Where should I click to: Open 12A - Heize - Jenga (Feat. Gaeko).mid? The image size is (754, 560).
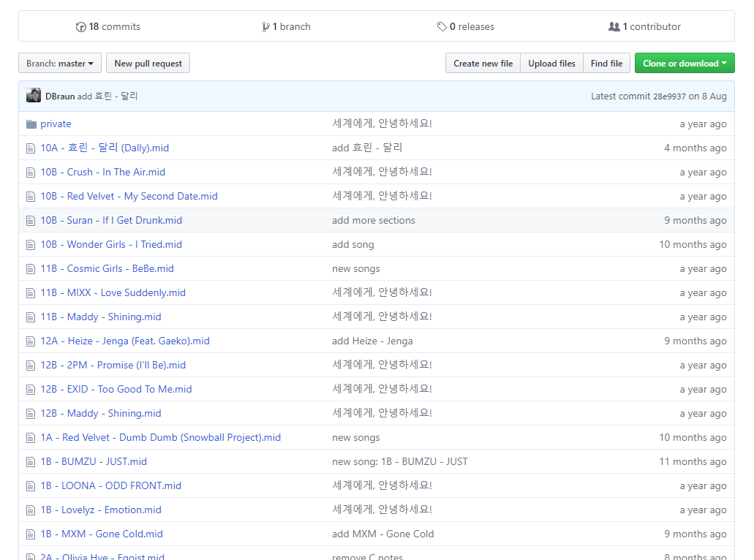coord(125,341)
